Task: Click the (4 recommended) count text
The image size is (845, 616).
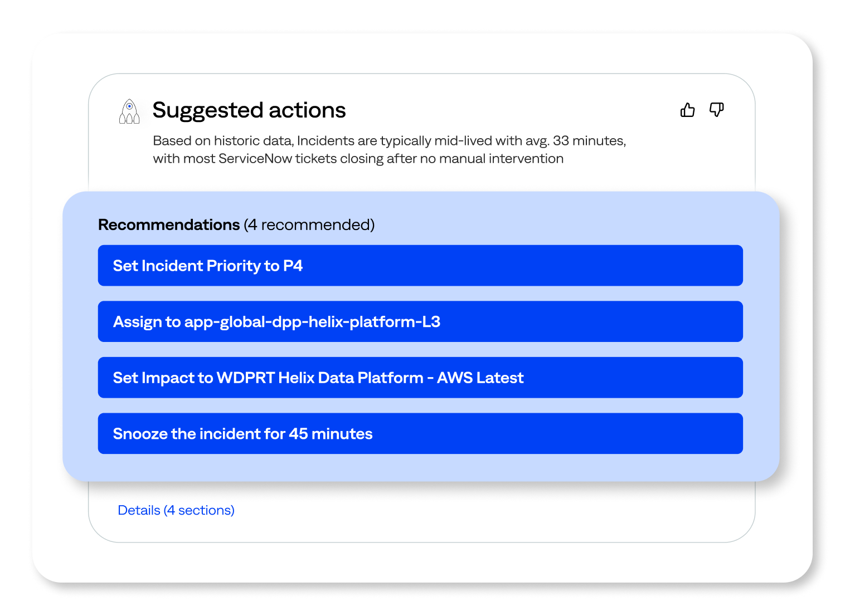Action: coord(309,224)
